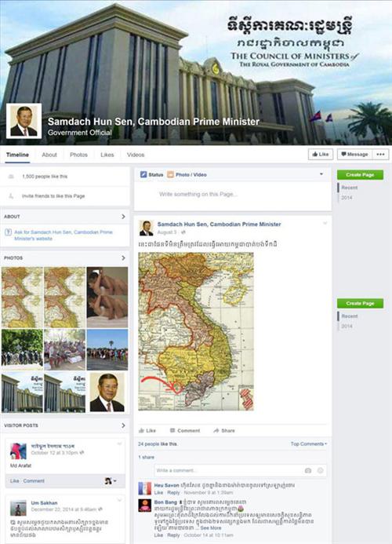Viewport: 392px width, 544px height.
Task: Open composer dropdown arrow beside Photo / Video
Action: pos(321,174)
